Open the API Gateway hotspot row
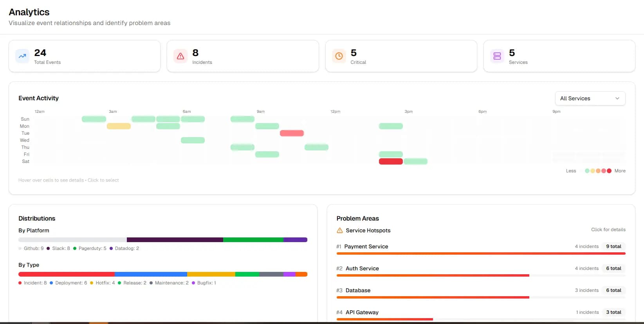Screen dimensions: 644x324 pos(481,315)
